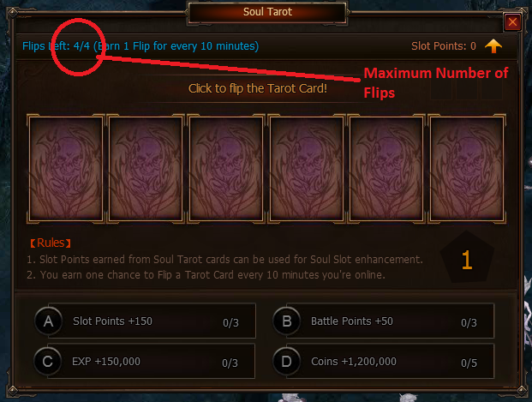
Task: Select the EXP +150,000 reward row
Action: tap(144, 361)
